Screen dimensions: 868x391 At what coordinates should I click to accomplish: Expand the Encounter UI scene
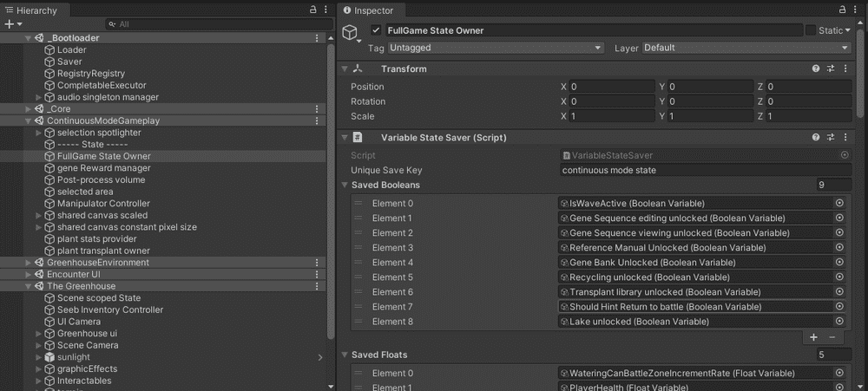(28, 274)
